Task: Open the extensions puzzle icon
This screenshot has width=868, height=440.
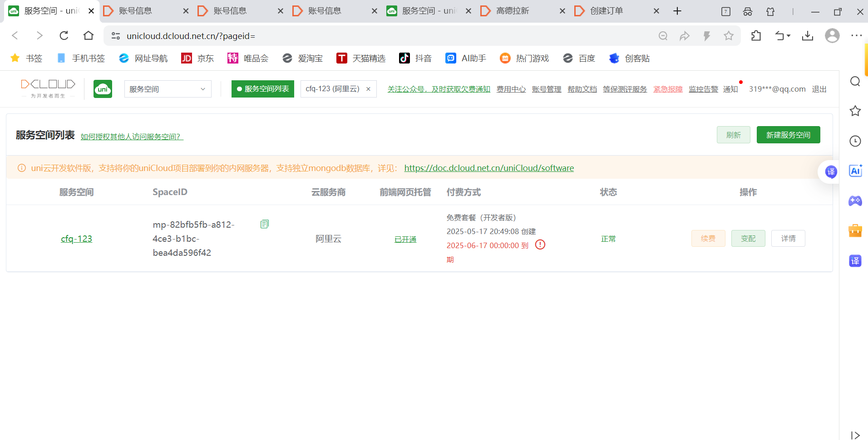Action: (x=756, y=36)
